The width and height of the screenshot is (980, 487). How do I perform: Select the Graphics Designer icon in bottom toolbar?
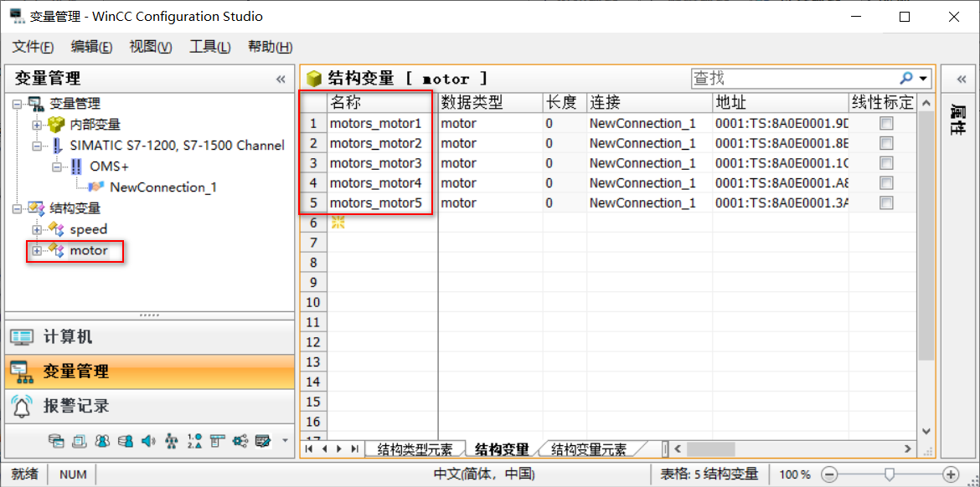tap(80, 441)
